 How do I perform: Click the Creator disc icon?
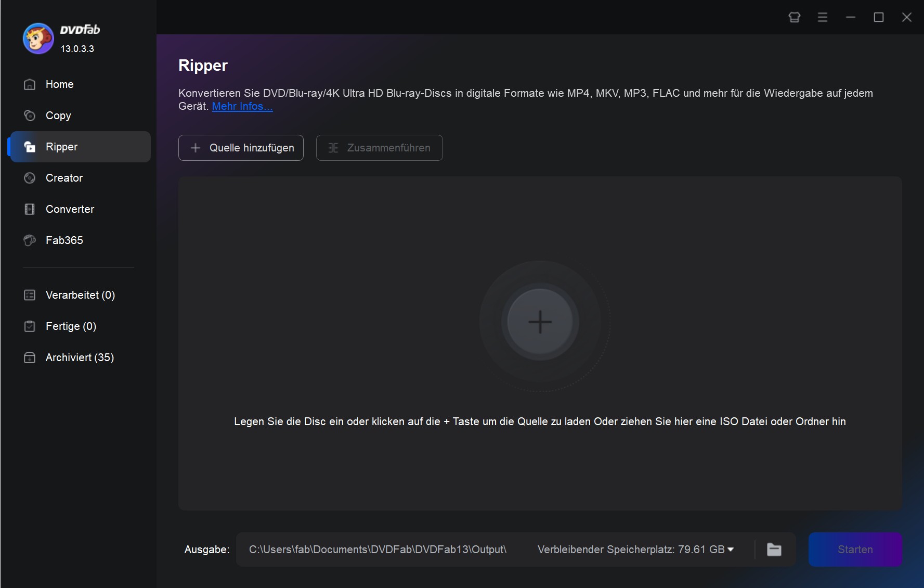tap(30, 178)
